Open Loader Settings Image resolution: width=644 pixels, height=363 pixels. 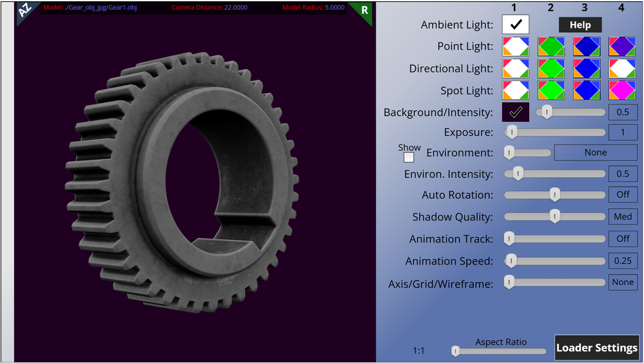pyautogui.click(x=597, y=348)
